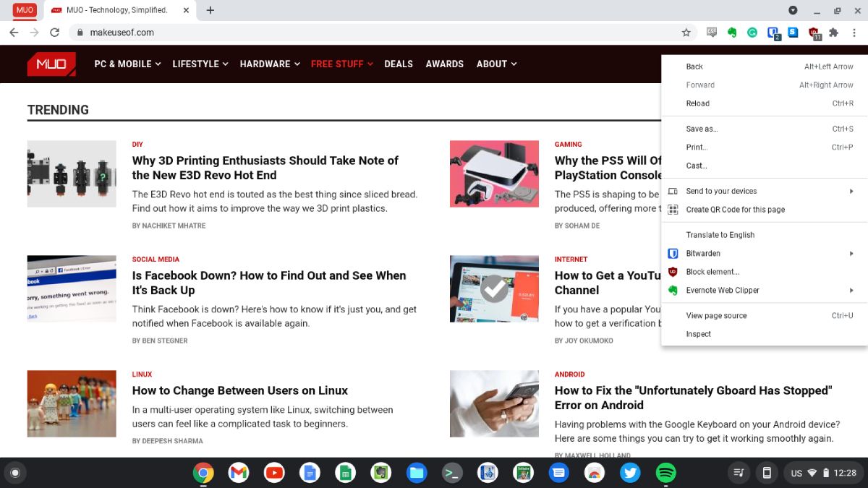Open a new tab with plus button
This screenshot has height=488, width=868.
click(x=210, y=10)
